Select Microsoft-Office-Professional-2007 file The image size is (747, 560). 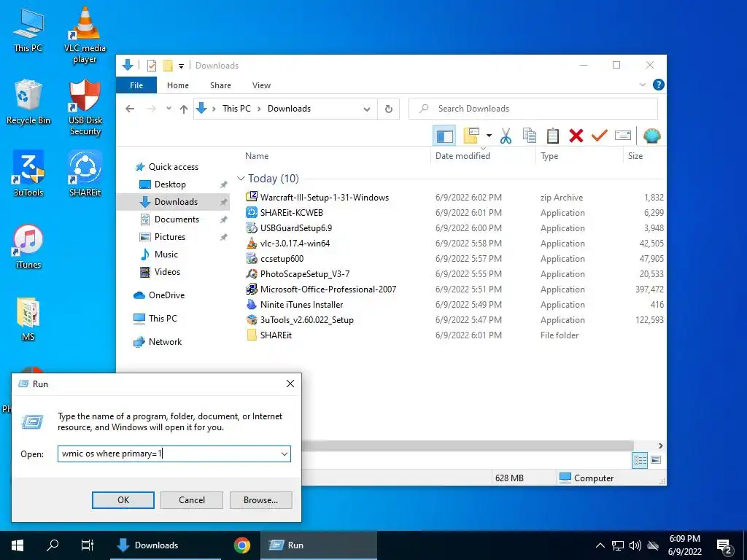pyautogui.click(x=328, y=289)
